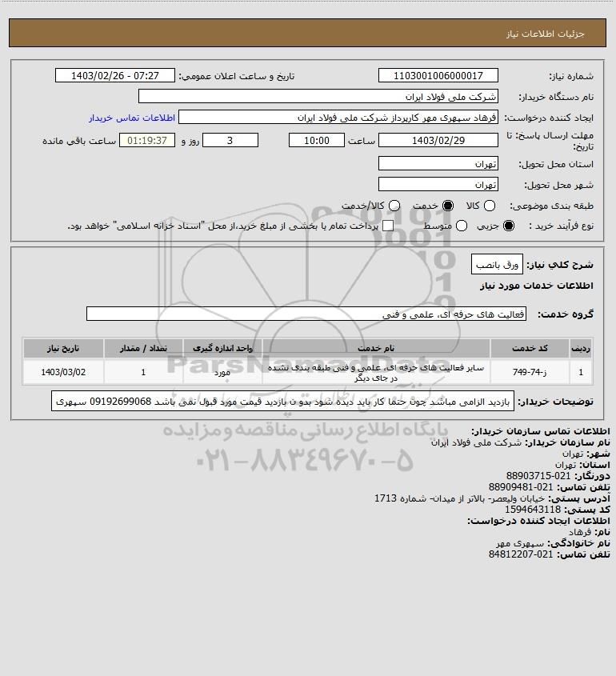Viewport: 616px width, 676px height.
Task: Click the buyer notes field about mandatory visit
Action: pos(282,402)
